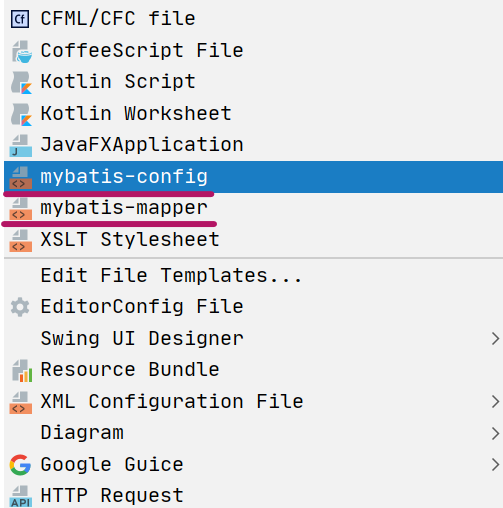
Task: Click the Resource Bundle chart icon
Action: (x=21, y=370)
